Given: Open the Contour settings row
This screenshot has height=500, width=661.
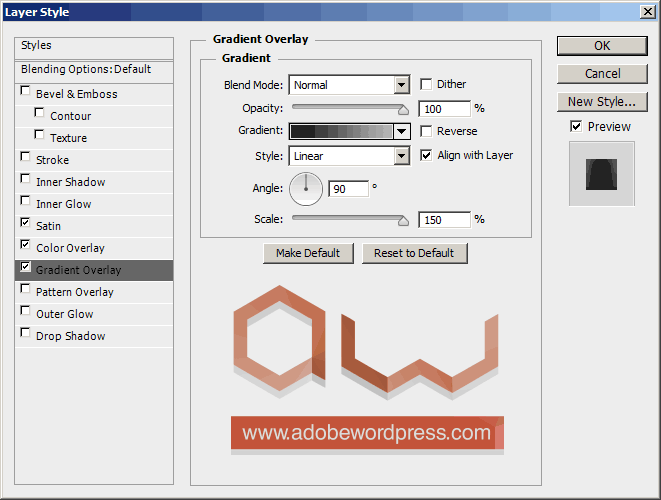Looking at the screenshot, I should [94, 116].
